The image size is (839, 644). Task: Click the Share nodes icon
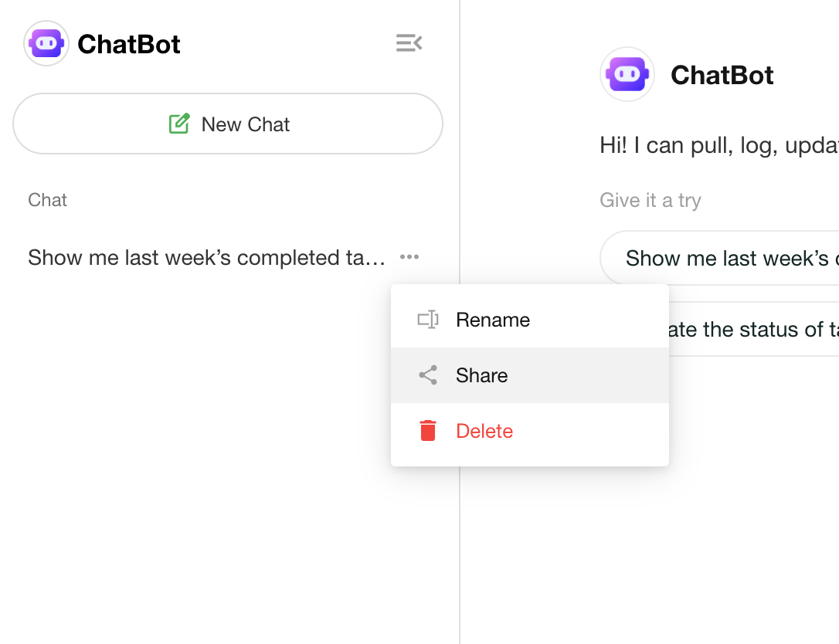pos(428,375)
